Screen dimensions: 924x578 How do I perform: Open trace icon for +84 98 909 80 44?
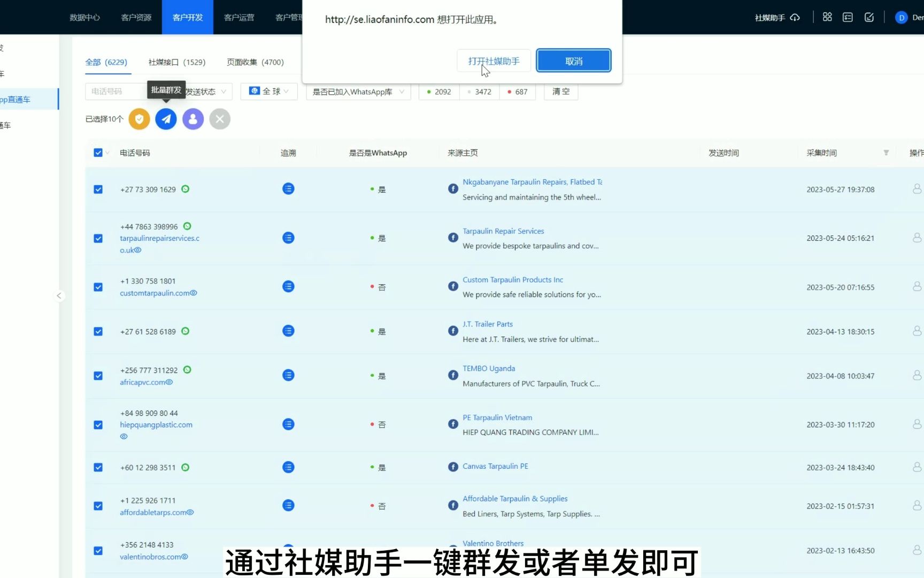pos(288,424)
